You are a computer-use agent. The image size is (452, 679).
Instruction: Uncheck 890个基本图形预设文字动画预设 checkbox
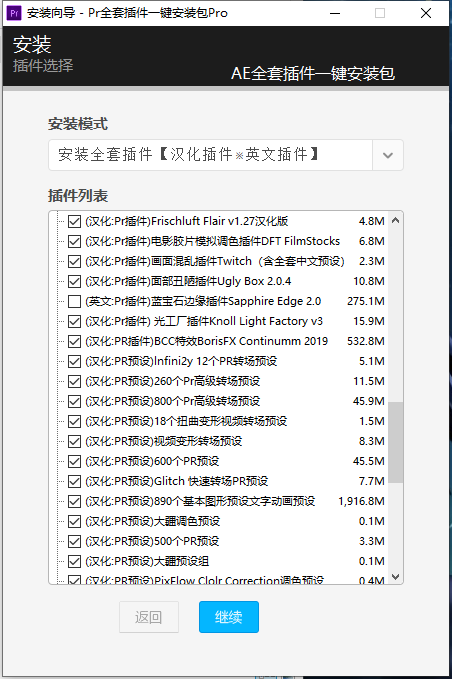click(74, 501)
